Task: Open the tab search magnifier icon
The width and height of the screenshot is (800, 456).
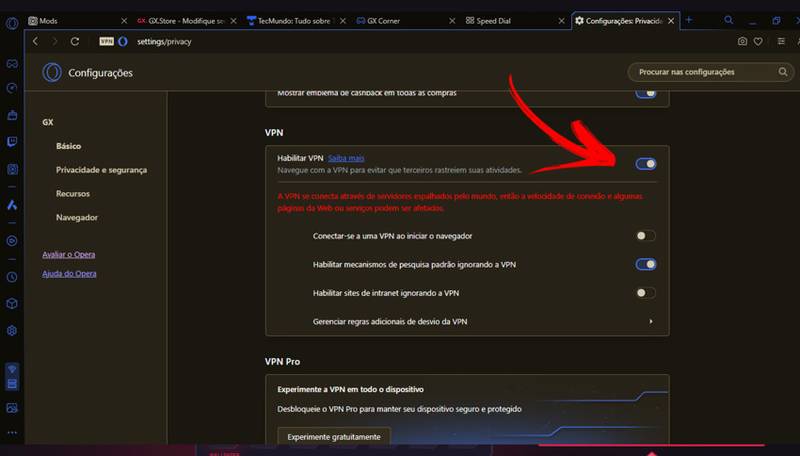Action: 729,20
